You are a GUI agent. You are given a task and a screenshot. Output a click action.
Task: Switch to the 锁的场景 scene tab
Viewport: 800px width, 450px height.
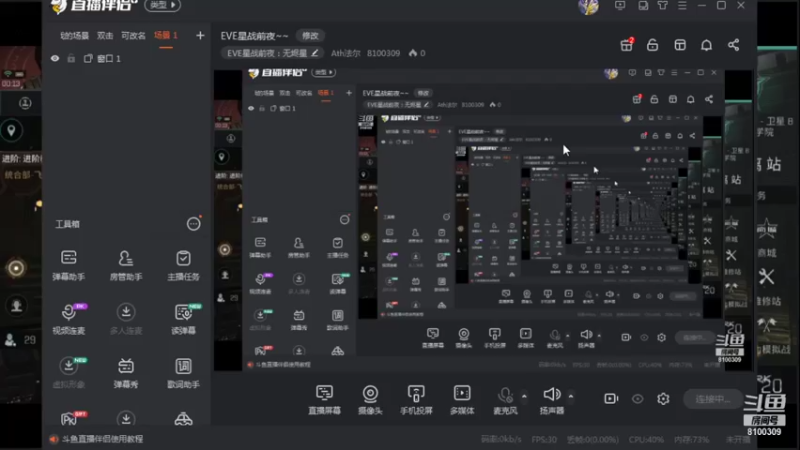(x=74, y=36)
